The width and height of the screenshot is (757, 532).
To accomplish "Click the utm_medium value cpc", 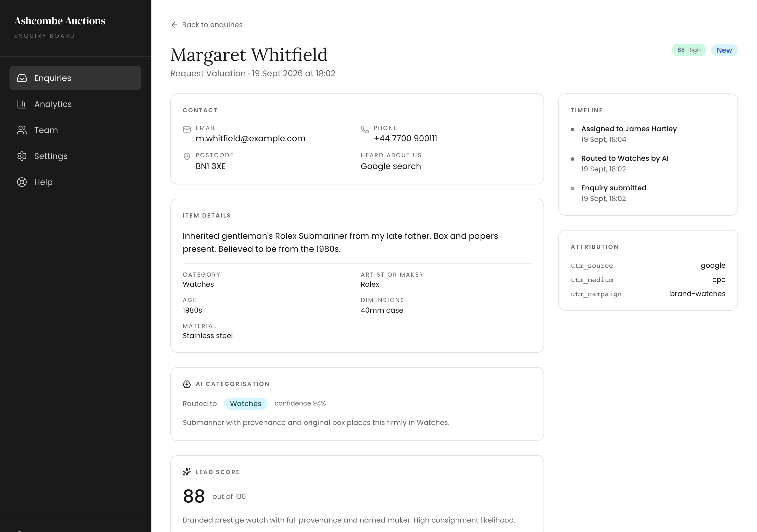I will pos(719,280).
